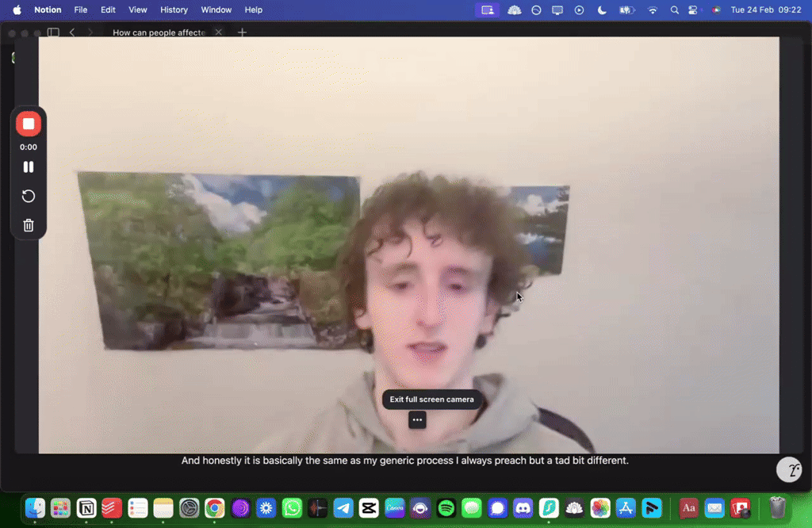Open Reminders from the dock
This screenshot has width=812, height=528.
click(x=138, y=508)
